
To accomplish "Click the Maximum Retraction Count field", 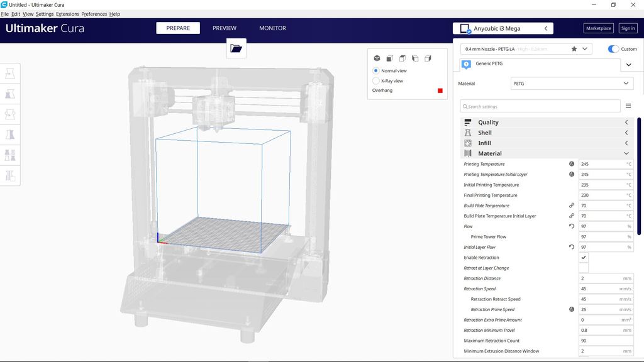I will [x=606, y=340].
